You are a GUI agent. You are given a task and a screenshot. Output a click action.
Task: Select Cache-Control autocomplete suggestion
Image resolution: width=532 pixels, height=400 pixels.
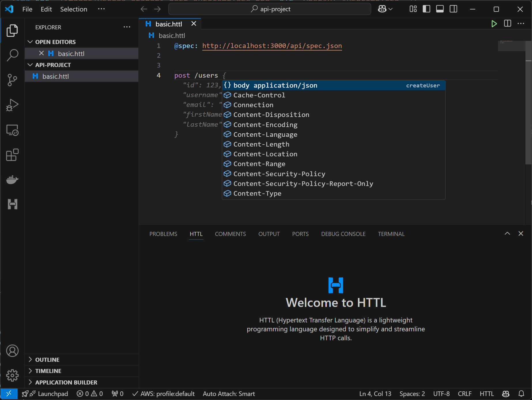pyautogui.click(x=334, y=95)
